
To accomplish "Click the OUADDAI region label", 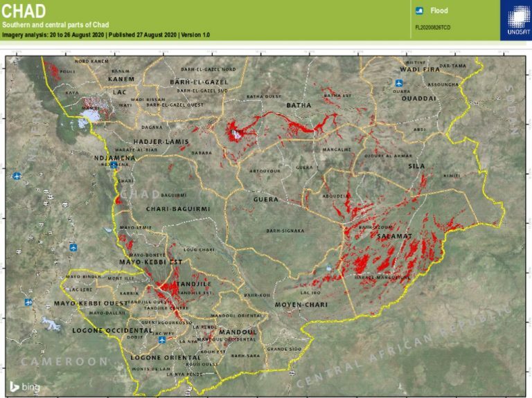I will 418,99.
